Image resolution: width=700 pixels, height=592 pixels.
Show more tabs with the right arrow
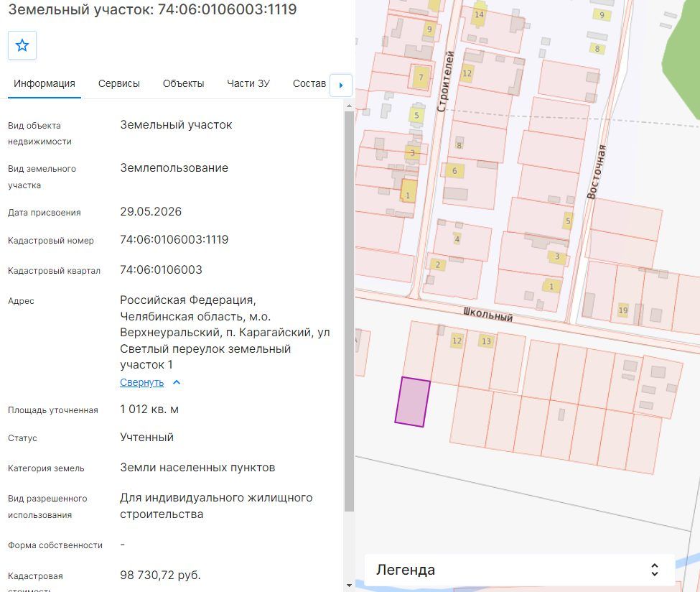click(340, 85)
